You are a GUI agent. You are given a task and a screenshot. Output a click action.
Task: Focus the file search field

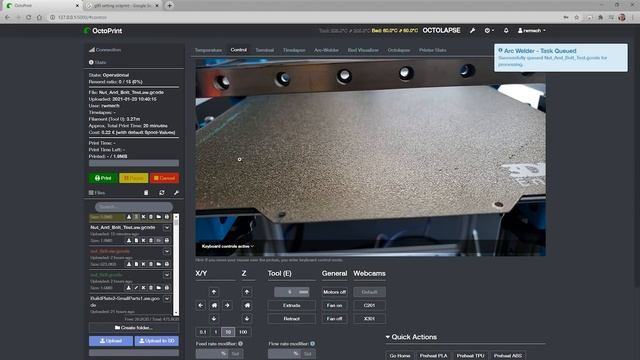[x=133, y=207]
